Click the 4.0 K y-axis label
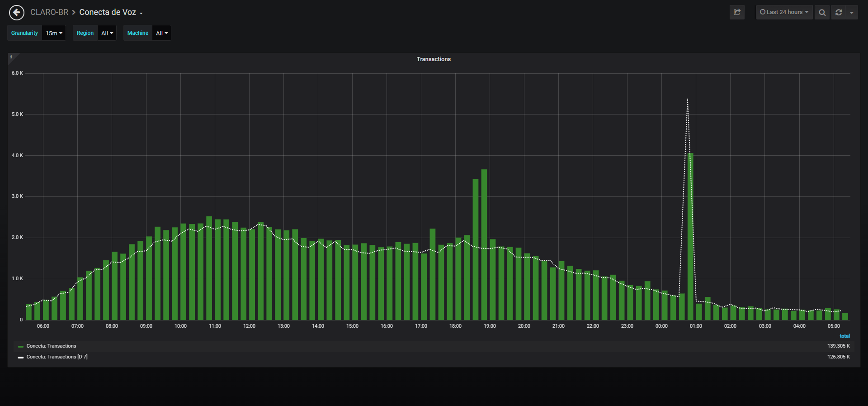 (x=17, y=155)
